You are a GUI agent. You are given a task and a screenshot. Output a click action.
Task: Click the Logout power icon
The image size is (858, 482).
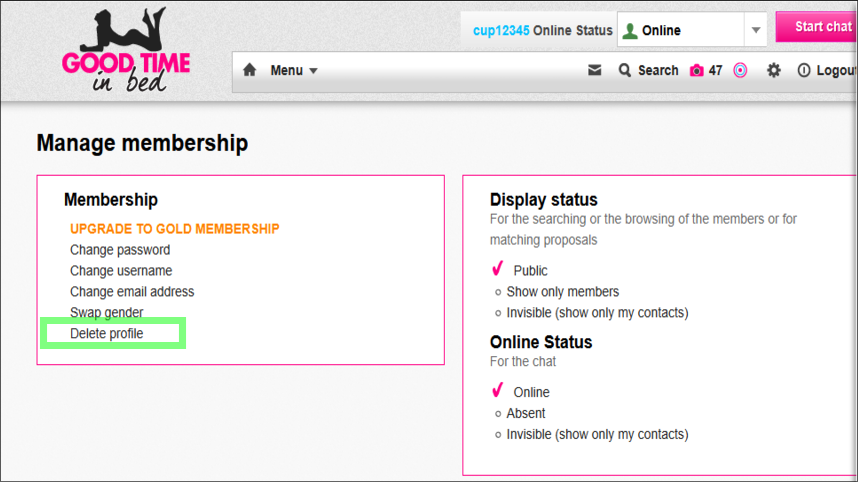point(804,71)
